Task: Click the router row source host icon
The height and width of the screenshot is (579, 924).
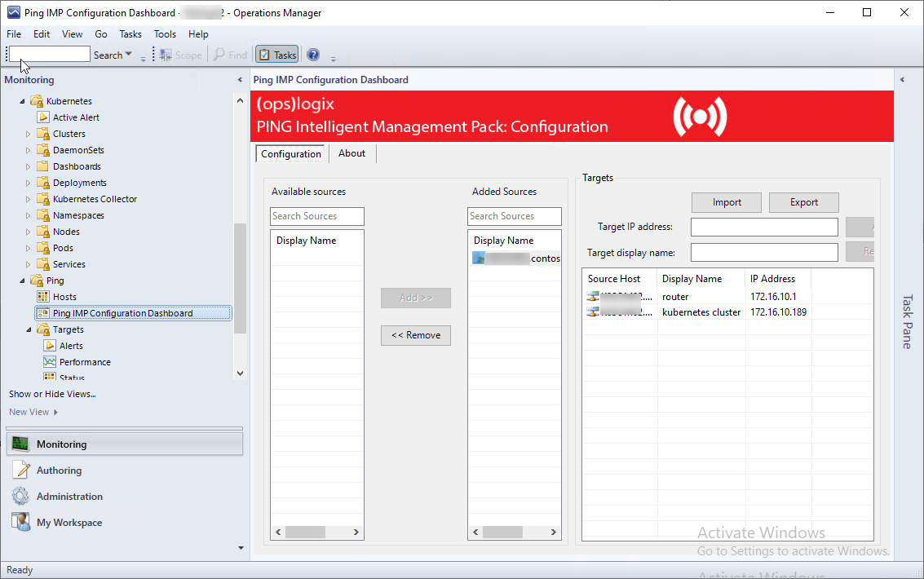Action: [593, 297]
